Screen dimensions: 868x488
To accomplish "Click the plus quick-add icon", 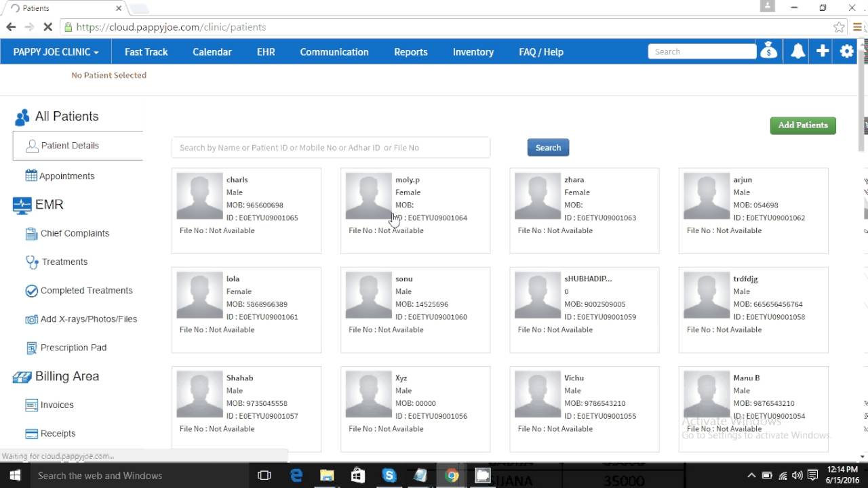I will (823, 52).
